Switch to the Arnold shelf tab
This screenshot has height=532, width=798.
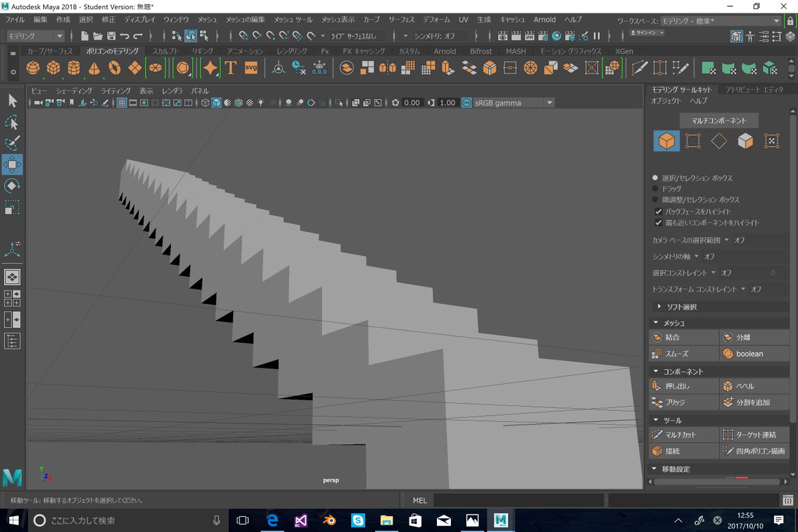click(445, 51)
